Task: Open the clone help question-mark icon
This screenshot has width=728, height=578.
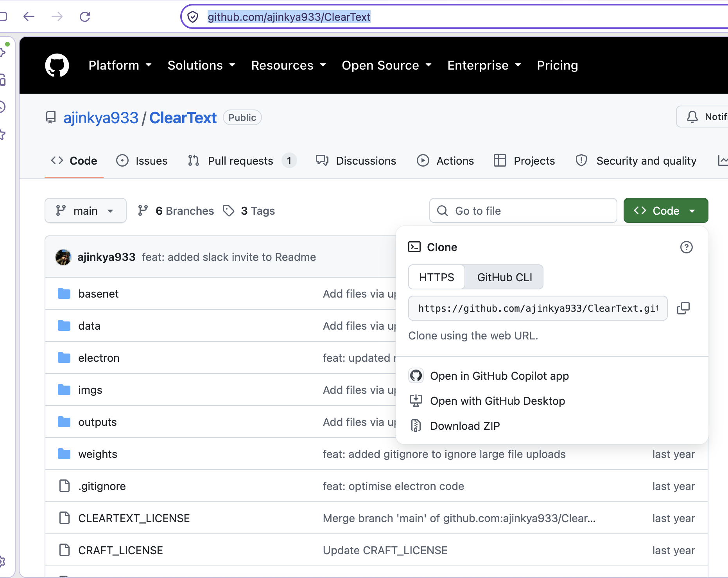Action: (687, 247)
